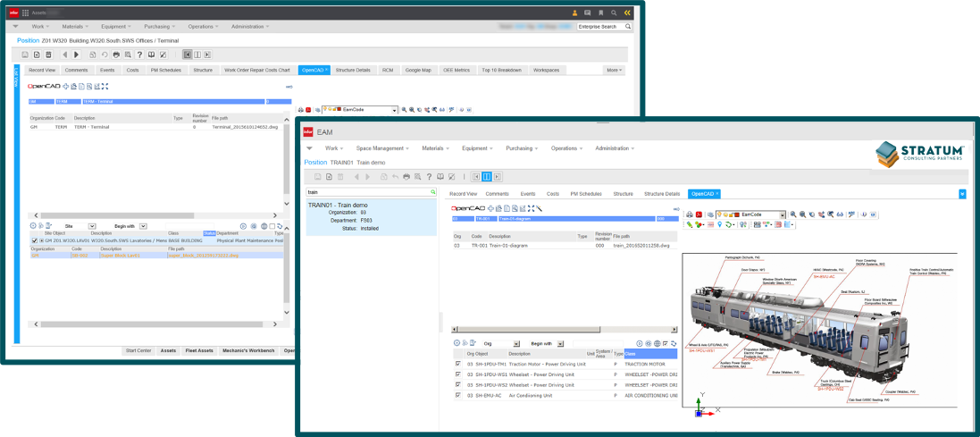Select the split view layout icon in EAM toolbar

pos(487,177)
